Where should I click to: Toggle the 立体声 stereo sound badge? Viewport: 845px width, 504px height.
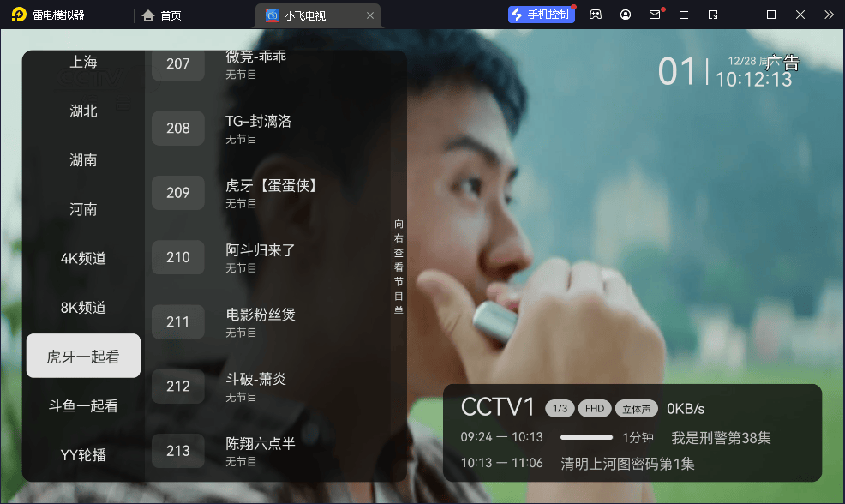[636, 408]
